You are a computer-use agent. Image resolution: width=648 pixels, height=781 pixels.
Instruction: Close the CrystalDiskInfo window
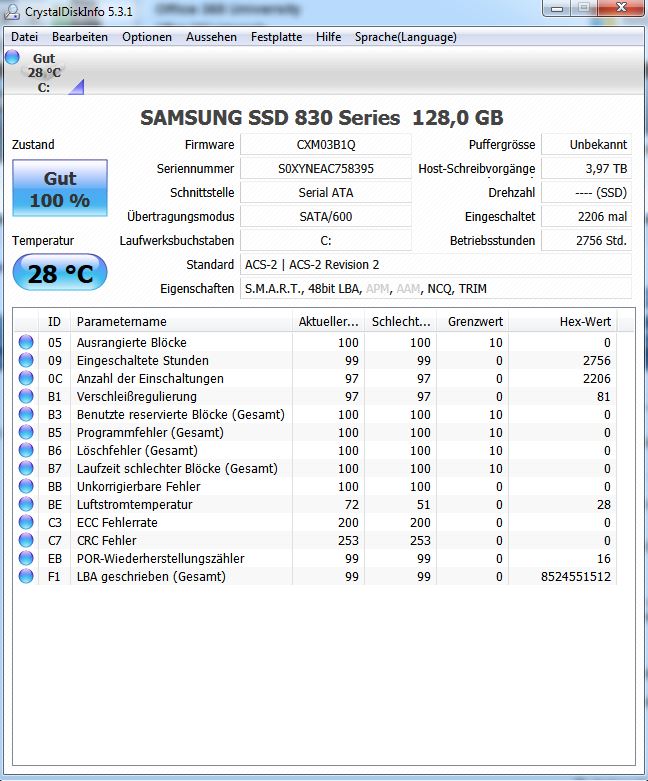click(621, 8)
